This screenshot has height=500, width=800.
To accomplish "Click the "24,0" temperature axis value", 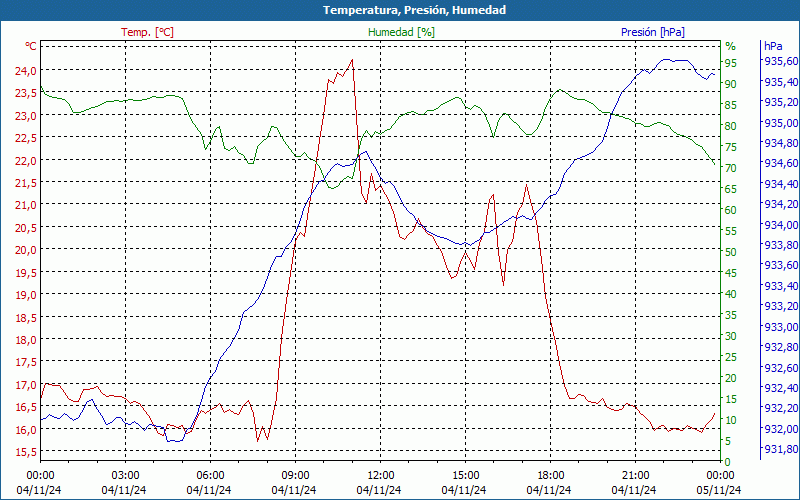I will (x=26, y=70).
